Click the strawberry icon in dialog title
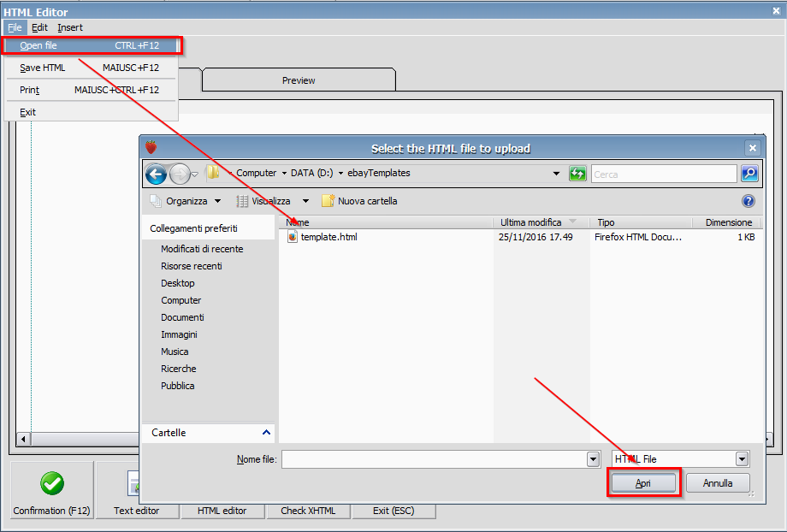Image resolution: width=787 pixels, height=532 pixels. (151, 148)
